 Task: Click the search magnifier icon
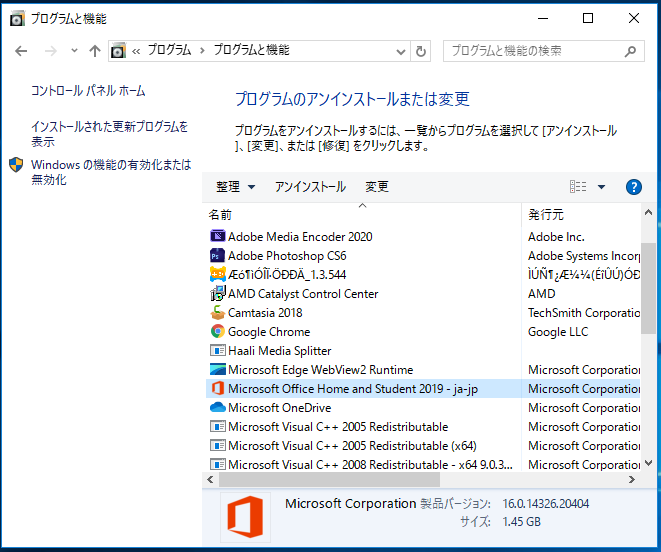click(x=630, y=51)
